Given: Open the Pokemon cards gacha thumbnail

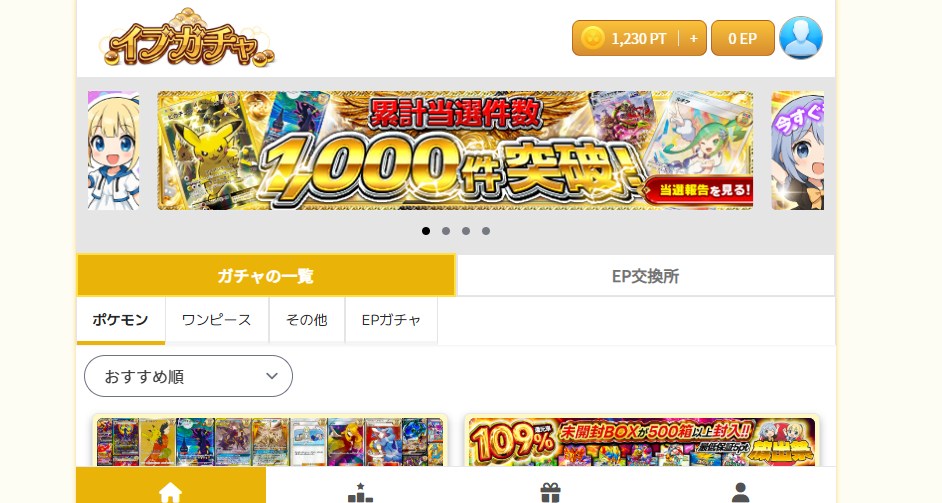Looking at the screenshot, I should 270,442.
